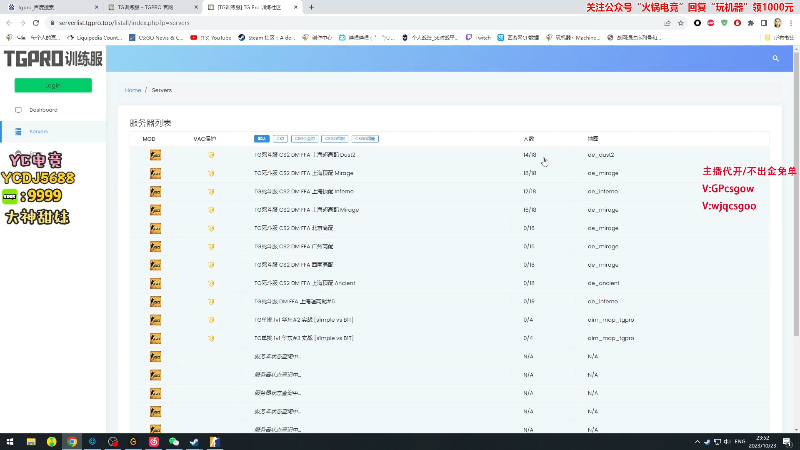The height and width of the screenshot is (450, 800).
Task: Open the Steam community bookmark
Action: tap(267, 37)
